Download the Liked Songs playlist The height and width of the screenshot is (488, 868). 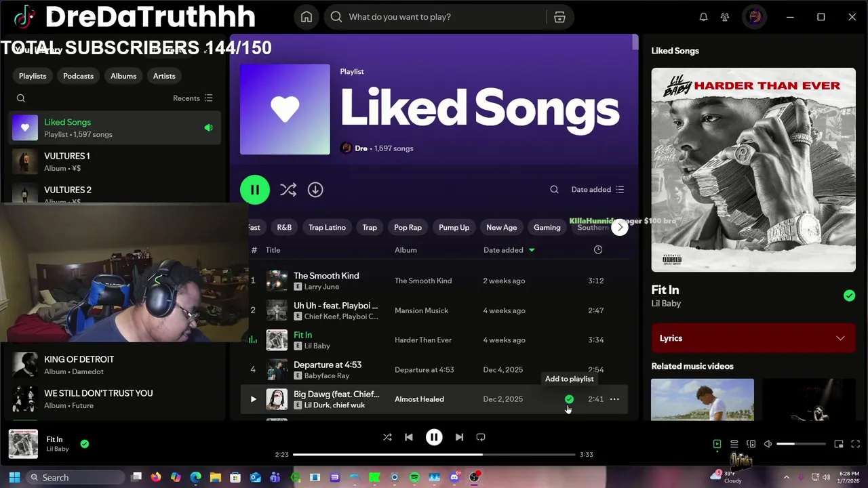click(315, 190)
